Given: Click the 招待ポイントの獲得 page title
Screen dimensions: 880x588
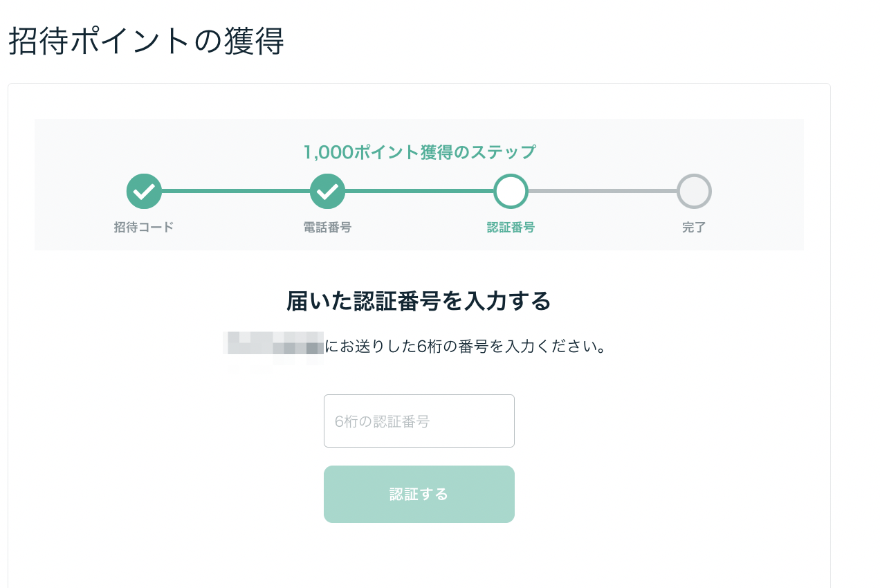Looking at the screenshot, I should click(x=146, y=42).
